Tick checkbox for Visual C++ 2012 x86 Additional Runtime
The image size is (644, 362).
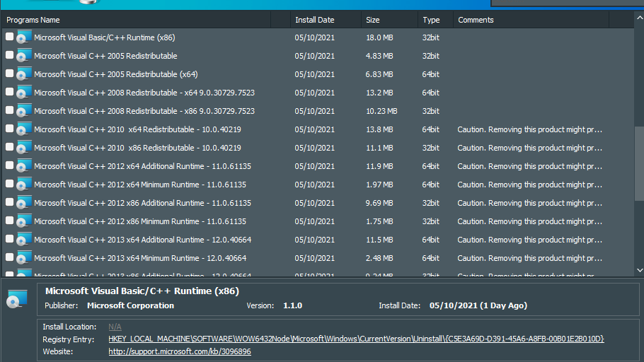9,202
